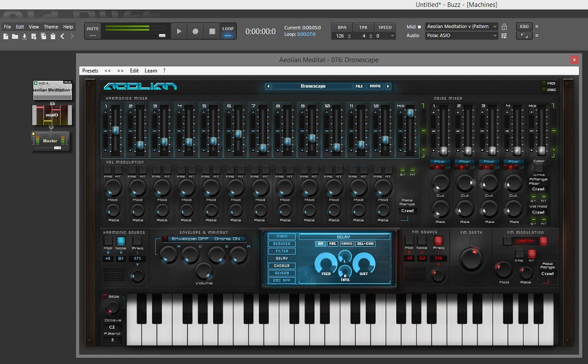Click the KBD button
Screen dimensions: 588x364
[524, 26]
